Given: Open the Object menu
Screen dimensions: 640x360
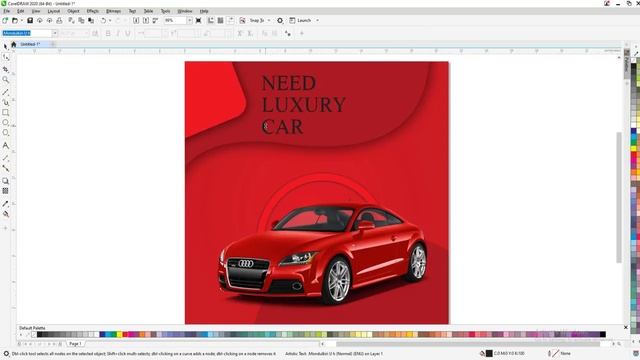Looking at the screenshot, I should click(73, 11).
